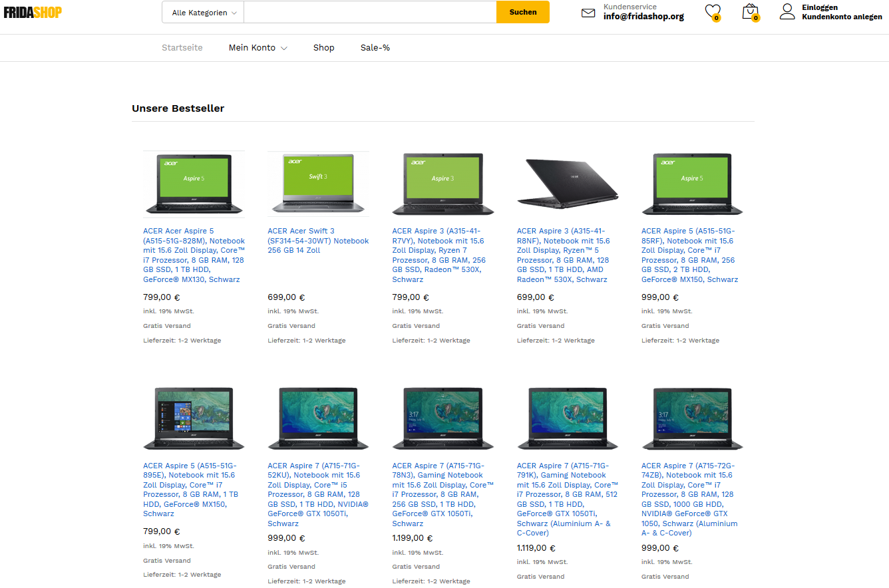The width and height of the screenshot is (889, 588).
Task: Open Acer Aspire 5 A515-51G-828M title link
Action: tap(194, 255)
